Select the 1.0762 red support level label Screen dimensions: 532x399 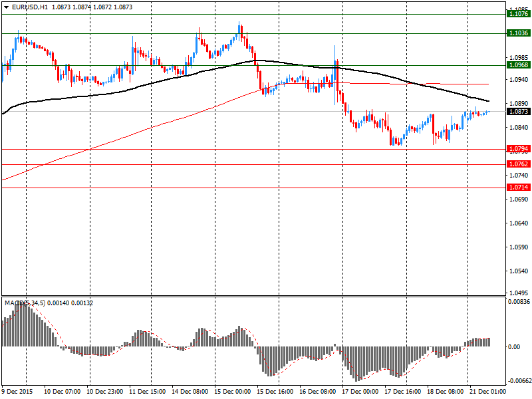tap(518, 164)
